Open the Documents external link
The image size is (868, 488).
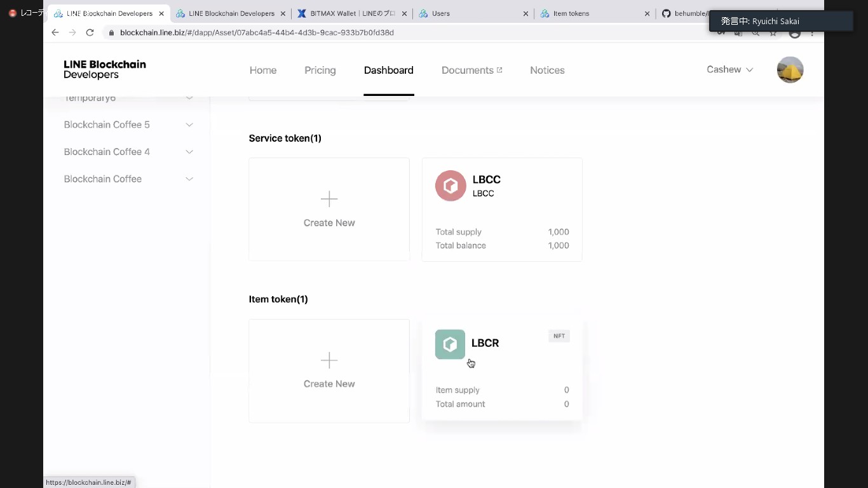472,70
